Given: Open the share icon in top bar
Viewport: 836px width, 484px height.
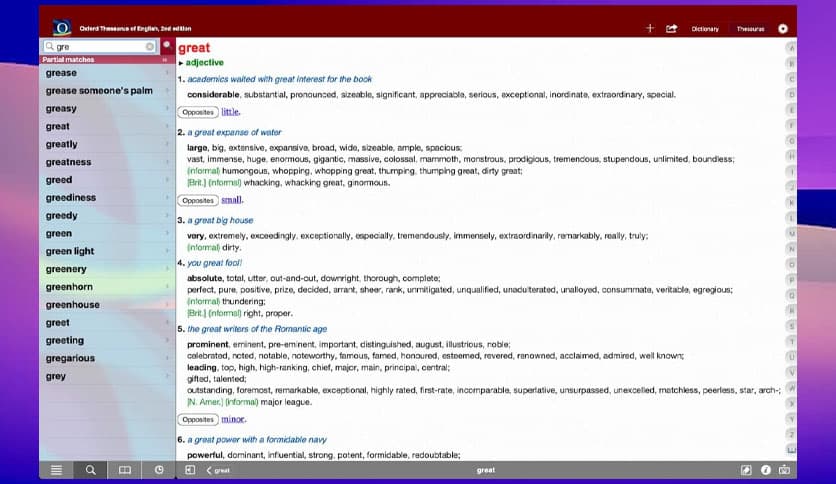Looking at the screenshot, I should pos(671,28).
